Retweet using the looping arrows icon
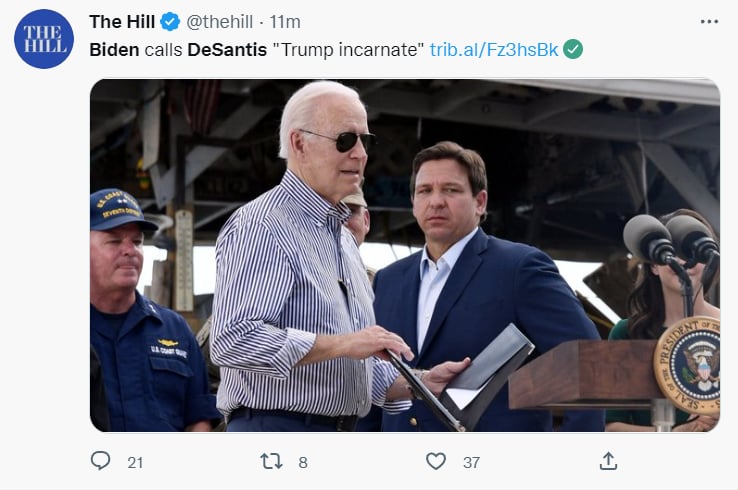The height and width of the screenshot is (490, 738). tap(272, 461)
